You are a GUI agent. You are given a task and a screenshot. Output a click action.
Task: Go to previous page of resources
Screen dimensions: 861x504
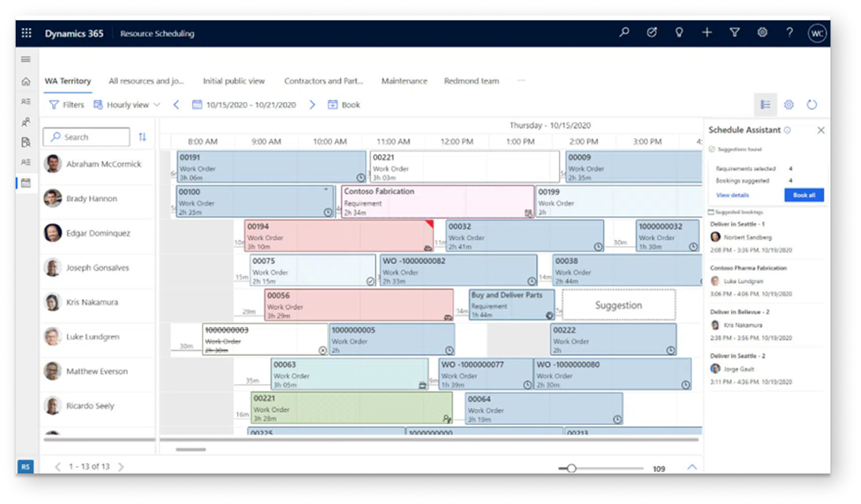[57, 467]
